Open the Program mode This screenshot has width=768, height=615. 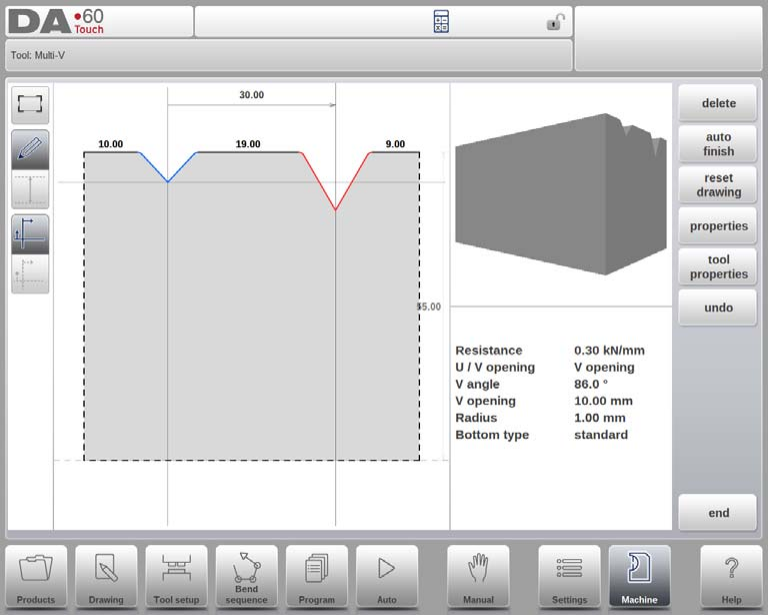click(x=316, y=577)
